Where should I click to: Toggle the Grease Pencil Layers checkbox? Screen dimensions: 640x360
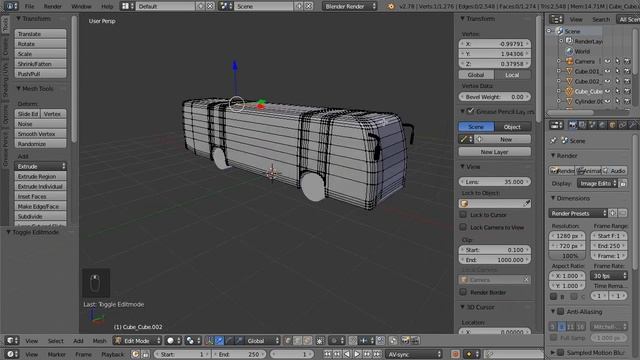[x=471, y=111]
